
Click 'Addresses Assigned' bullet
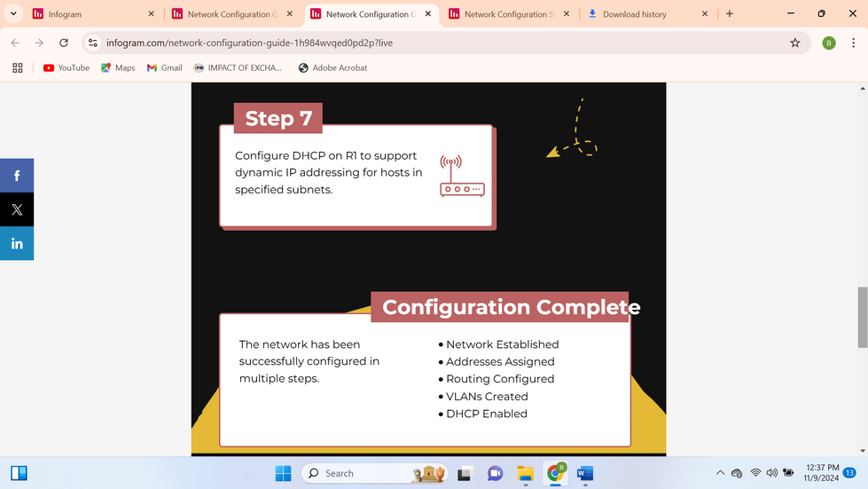(500, 361)
